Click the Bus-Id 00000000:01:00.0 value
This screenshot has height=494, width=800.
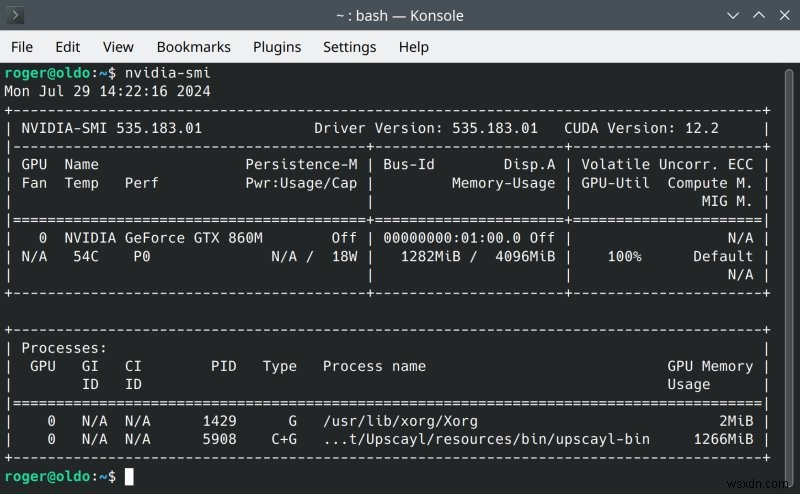point(452,238)
